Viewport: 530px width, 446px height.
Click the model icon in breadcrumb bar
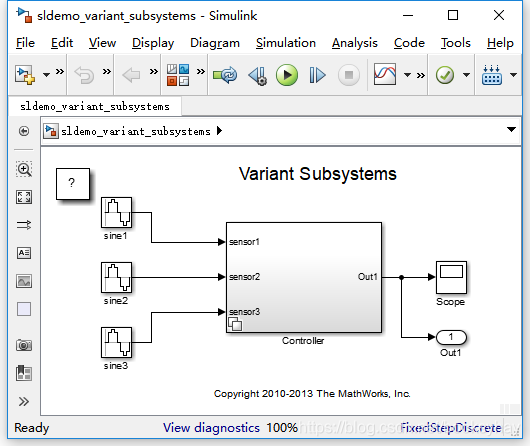point(51,131)
